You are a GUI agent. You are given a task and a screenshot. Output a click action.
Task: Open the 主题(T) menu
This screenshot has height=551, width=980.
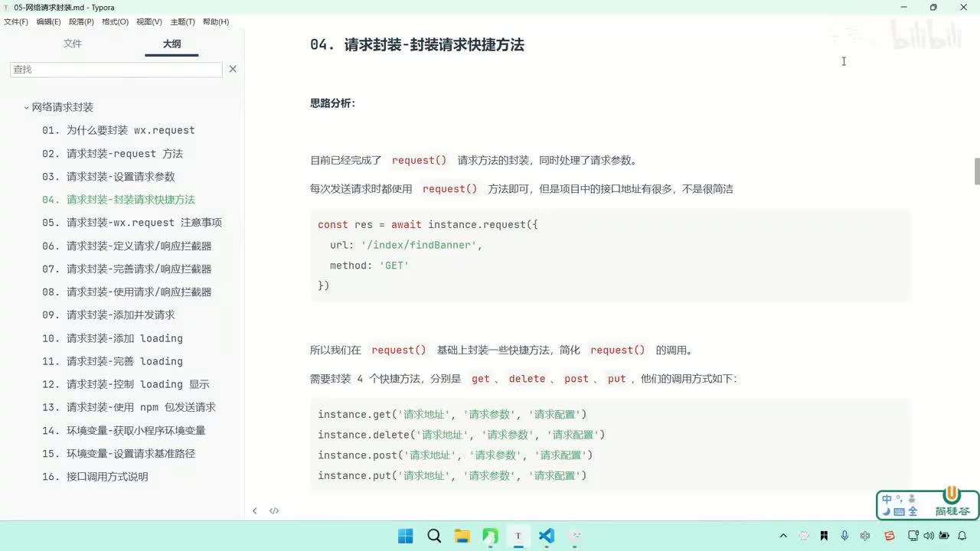[x=182, y=21]
